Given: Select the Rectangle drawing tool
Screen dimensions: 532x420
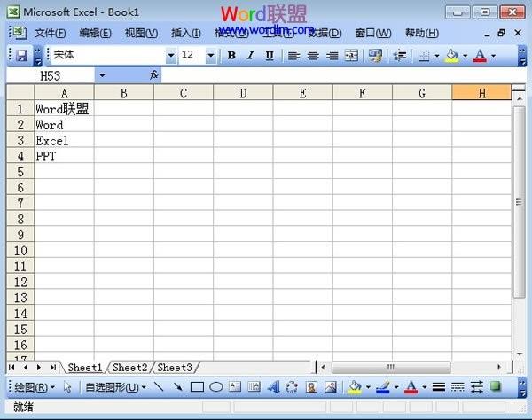Looking at the screenshot, I should (x=197, y=387).
